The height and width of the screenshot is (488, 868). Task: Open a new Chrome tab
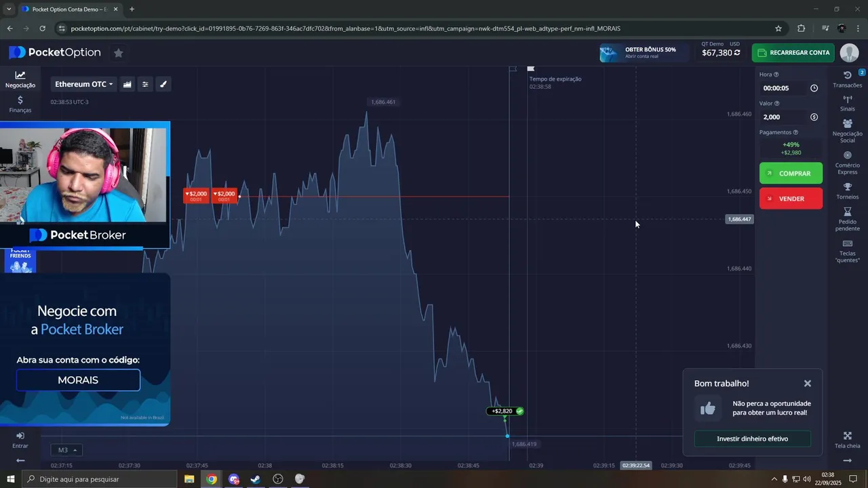tap(132, 9)
